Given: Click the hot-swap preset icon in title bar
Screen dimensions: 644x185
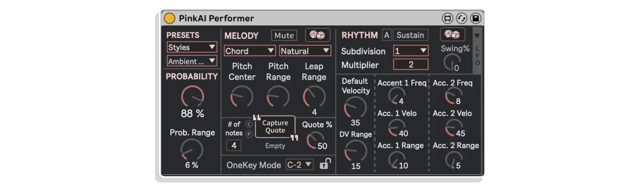Looking at the screenshot, I should [x=447, y=18].
